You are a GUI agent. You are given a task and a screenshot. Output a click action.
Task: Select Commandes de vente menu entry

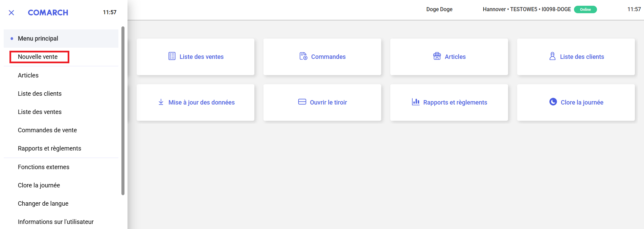coord(47,130)
